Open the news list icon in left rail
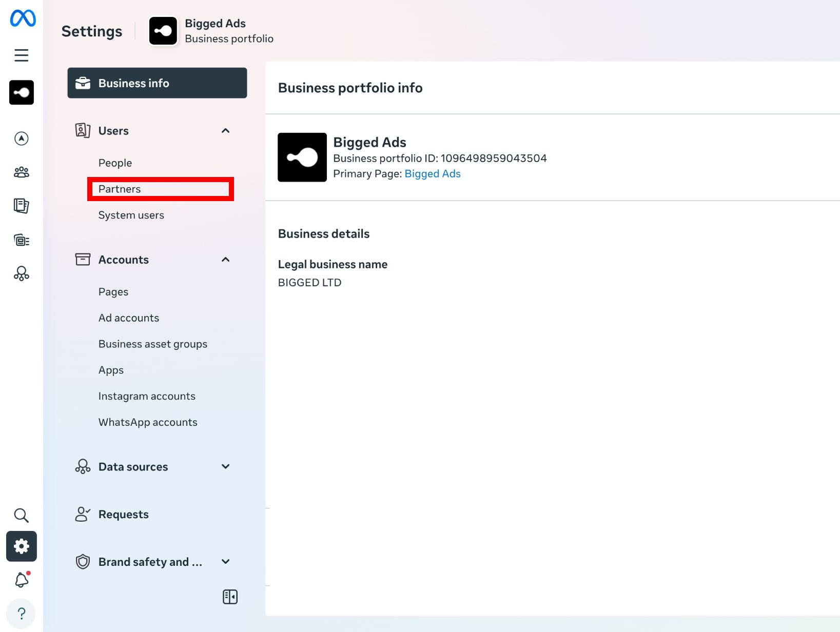Viewport: 840px width, 632px height. (22, 240)
